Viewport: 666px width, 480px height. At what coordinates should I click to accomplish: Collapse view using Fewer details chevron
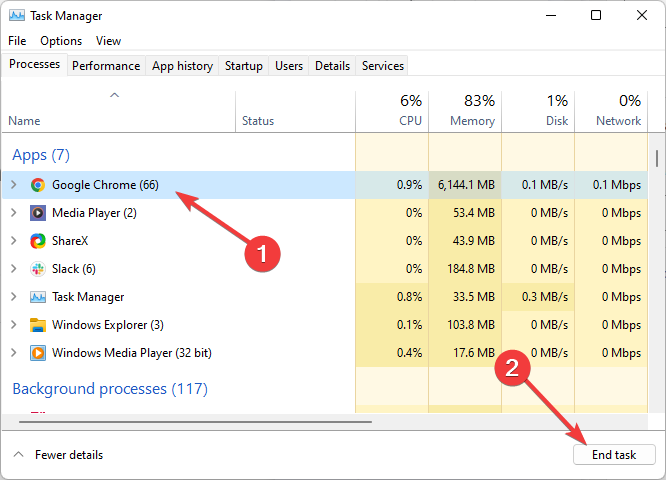tap(18, 455)
